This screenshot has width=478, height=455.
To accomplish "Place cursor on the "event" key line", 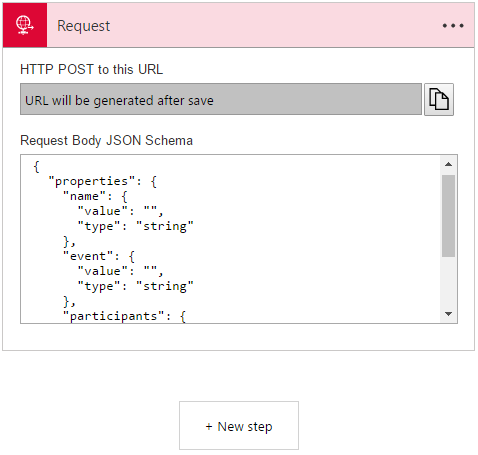I will click(x=99, y=256).
